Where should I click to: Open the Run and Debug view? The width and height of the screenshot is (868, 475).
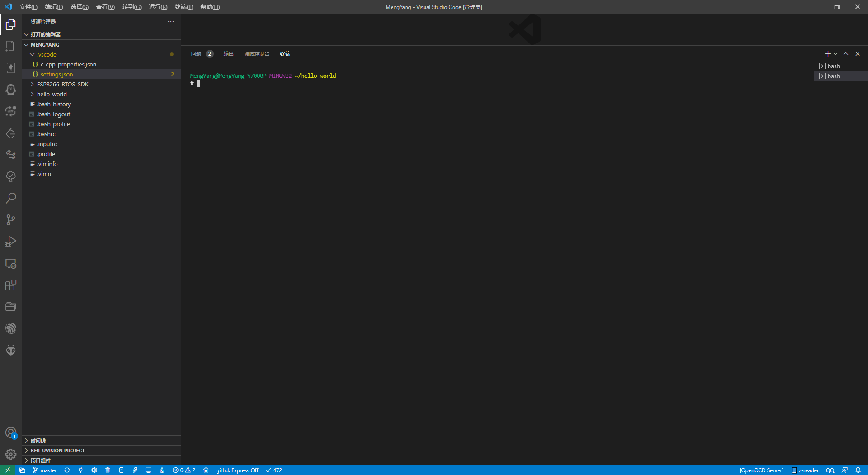point(11,242)
